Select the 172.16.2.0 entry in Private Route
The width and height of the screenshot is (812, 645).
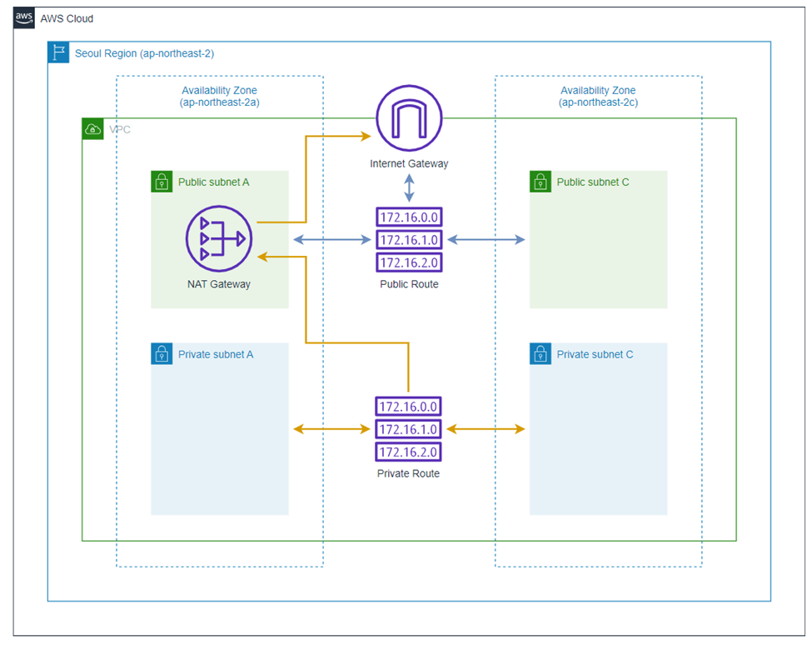pos(408,452)
